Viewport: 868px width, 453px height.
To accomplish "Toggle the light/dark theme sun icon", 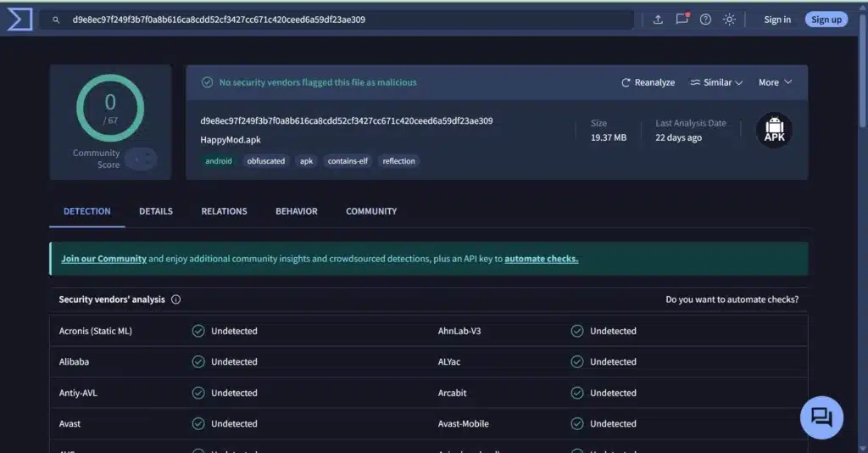I will (729, 20).
